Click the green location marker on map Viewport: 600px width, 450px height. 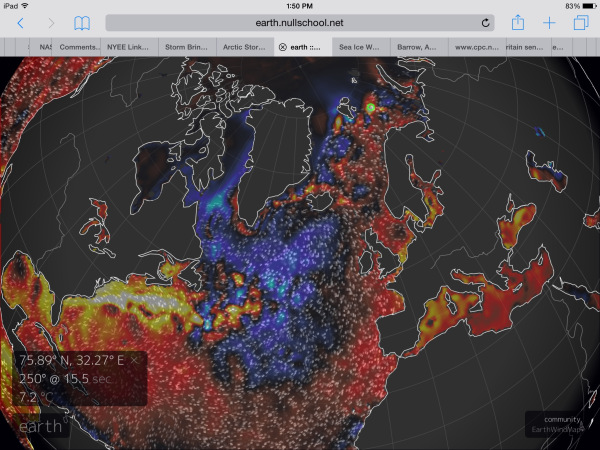[370, 108]
